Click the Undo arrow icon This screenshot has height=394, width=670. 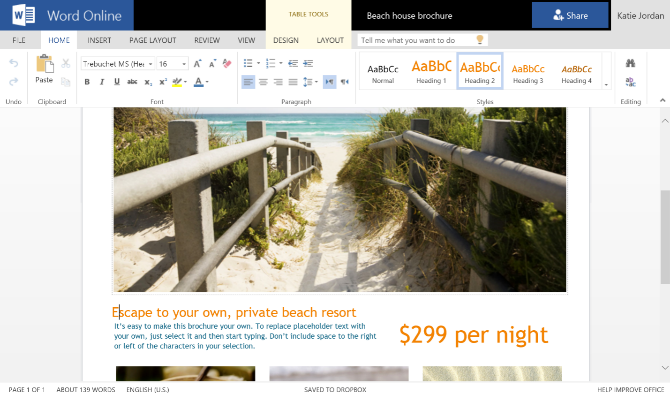coord(14,63)
